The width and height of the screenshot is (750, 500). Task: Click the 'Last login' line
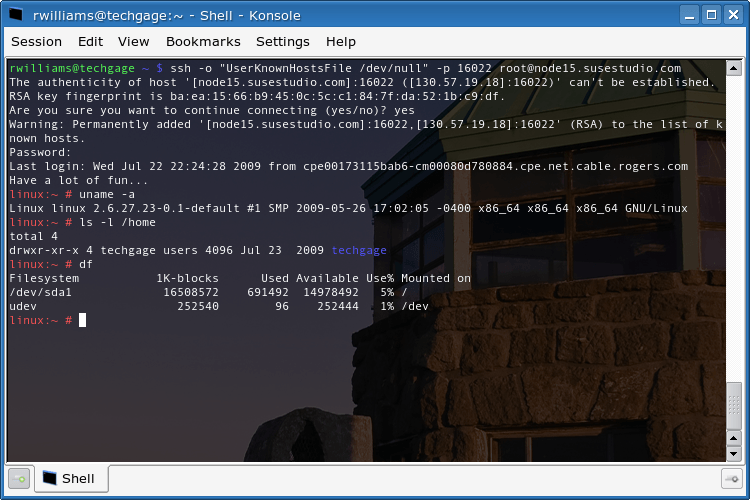[x=349, y=166]
